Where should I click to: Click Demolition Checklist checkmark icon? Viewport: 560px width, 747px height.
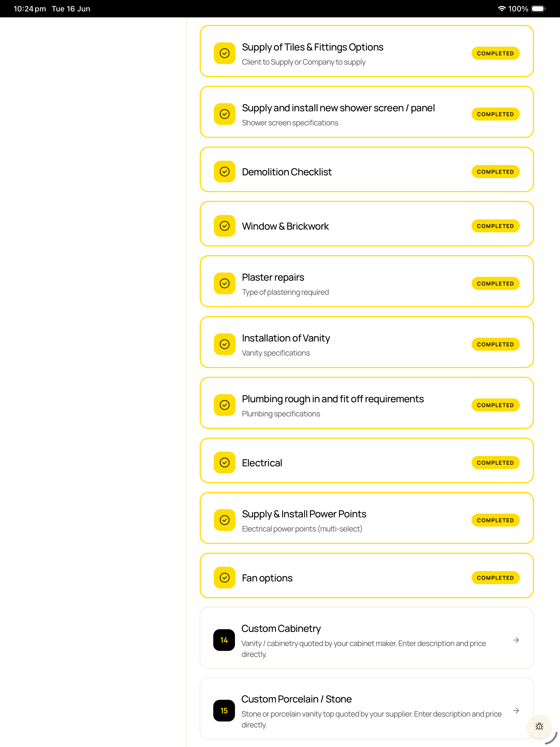point(224,172)
